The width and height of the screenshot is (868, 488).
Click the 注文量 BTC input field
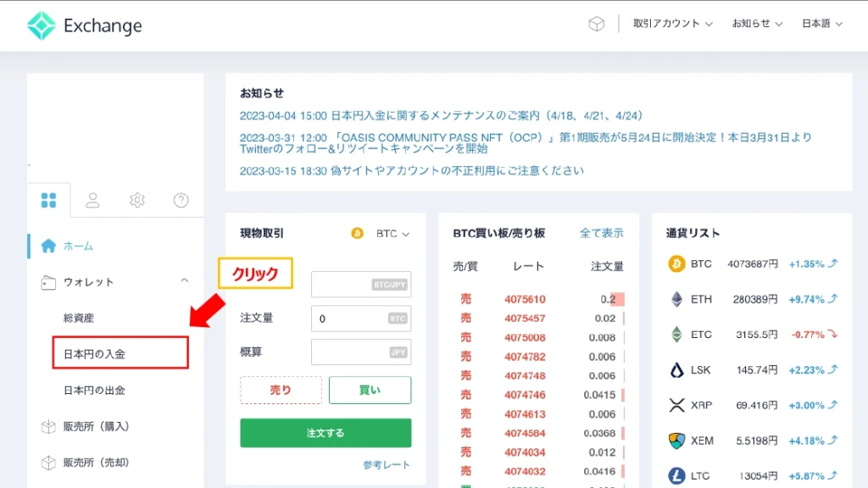point(361,319)
